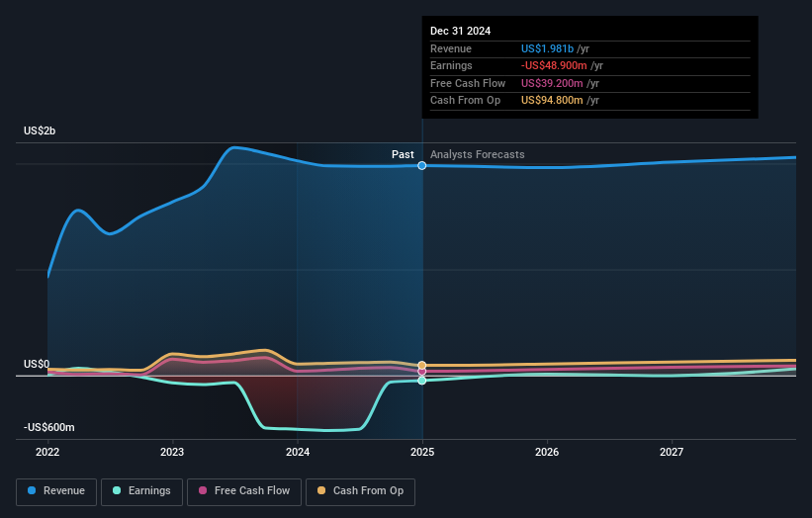Click the US$2b y-axis label
812x518 pixels.
coord(40,130)
